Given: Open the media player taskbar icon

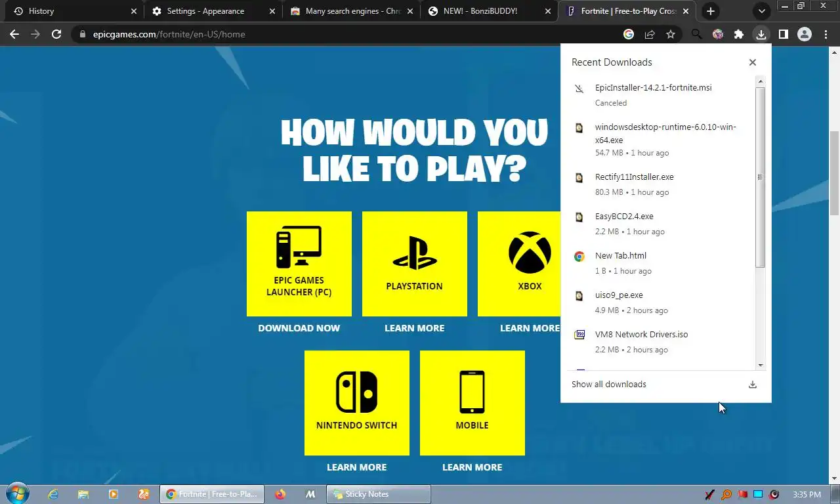Looking at the screenshot, I should [114, 494].
